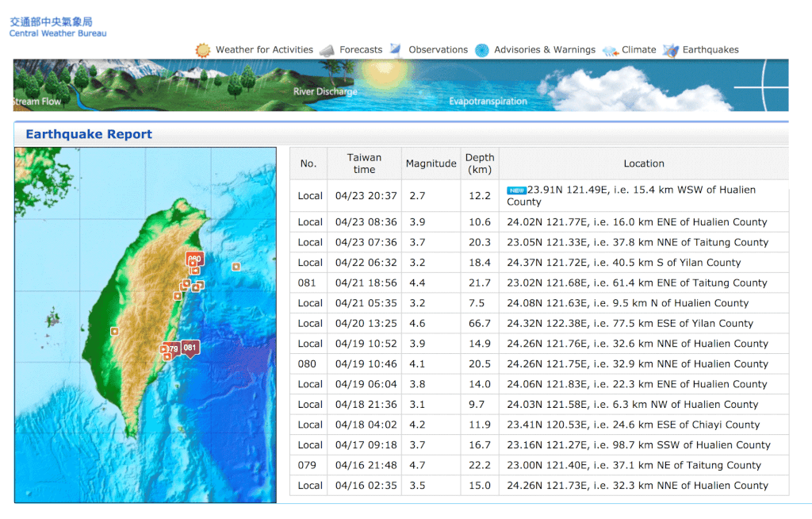Click the flag icon beside Observations
Viewport: 812px width, 519px height.
coord(396,49)
